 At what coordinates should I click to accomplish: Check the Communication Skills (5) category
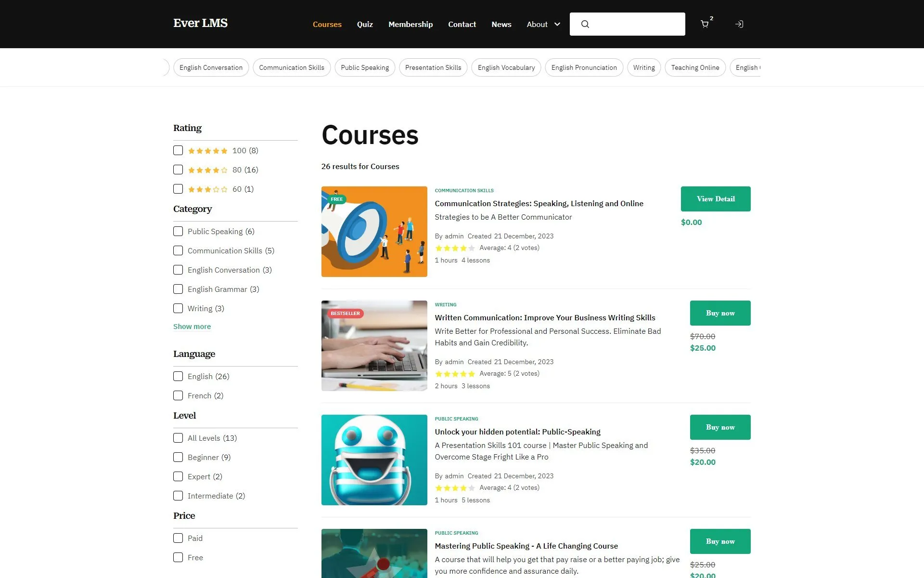[x=178, y=250]
